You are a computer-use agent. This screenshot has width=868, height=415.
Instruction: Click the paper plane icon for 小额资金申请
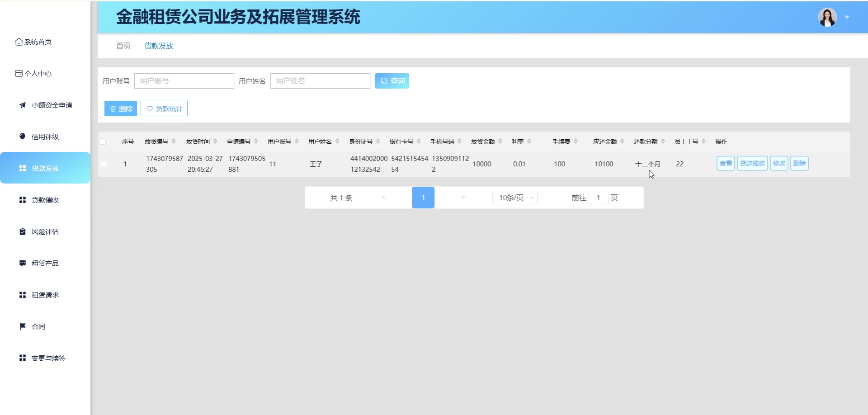pos(23,105)
